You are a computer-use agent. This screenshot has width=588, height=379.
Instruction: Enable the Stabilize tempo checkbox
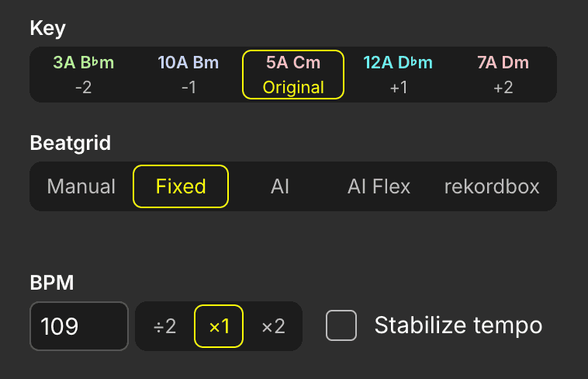click(341, 325)
